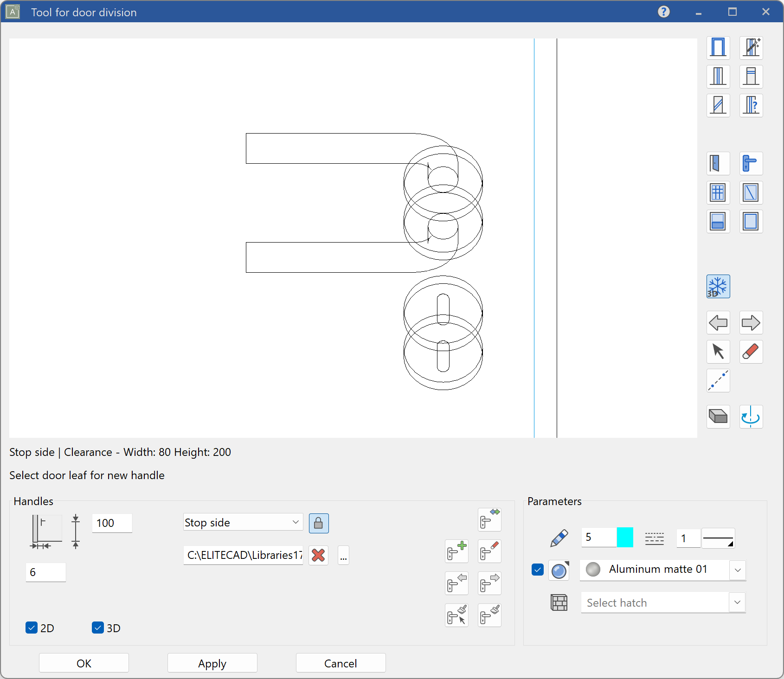Click the handle position diagram icon
784x679 pixels.
[x=46, y=532]
